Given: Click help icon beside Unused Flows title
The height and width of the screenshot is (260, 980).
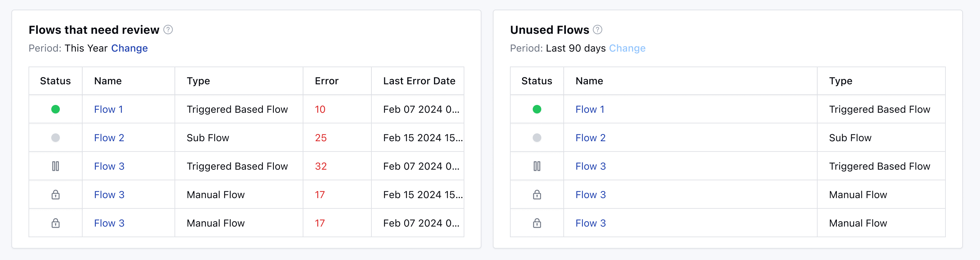Looking at the screenshot, I should 597,30.
